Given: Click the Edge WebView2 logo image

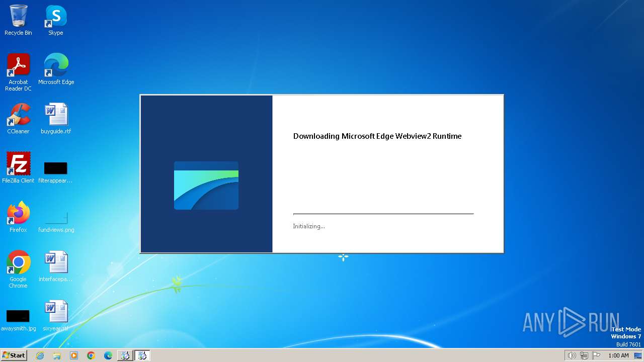Looking at the screenshot, I should click(206, 186).
